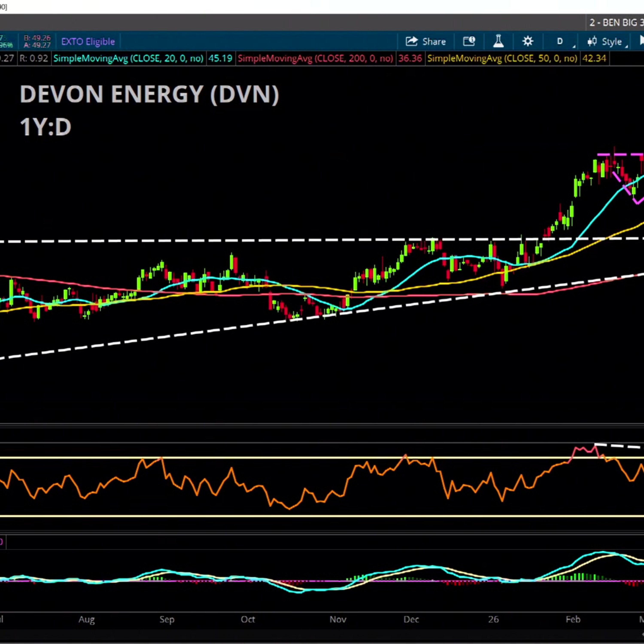Viewport: 644px width, 644px height.
Task: Open Edit Studies flask icon
Action: (x=498, y=41)
